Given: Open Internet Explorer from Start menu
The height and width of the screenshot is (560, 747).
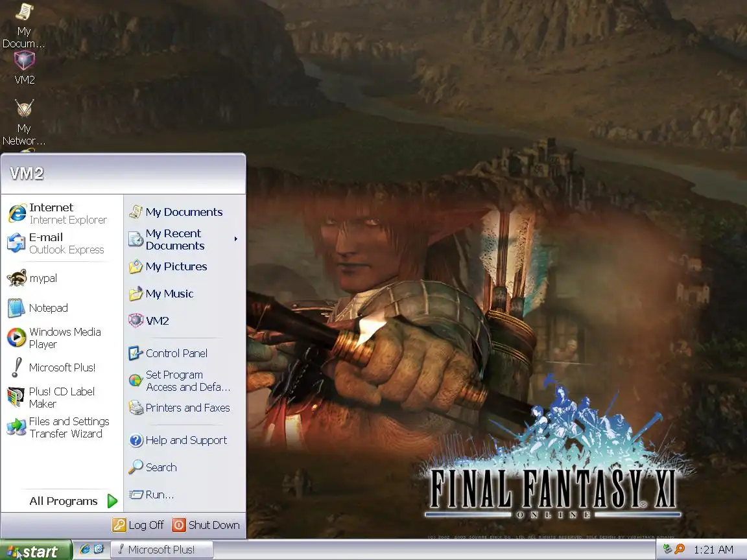Looking at the screenshot, I should point(62,213).
